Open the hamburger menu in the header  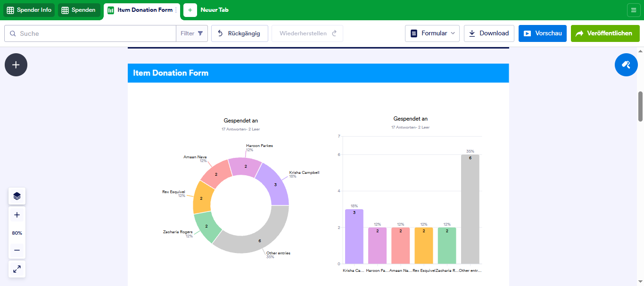tap(634, 10)
